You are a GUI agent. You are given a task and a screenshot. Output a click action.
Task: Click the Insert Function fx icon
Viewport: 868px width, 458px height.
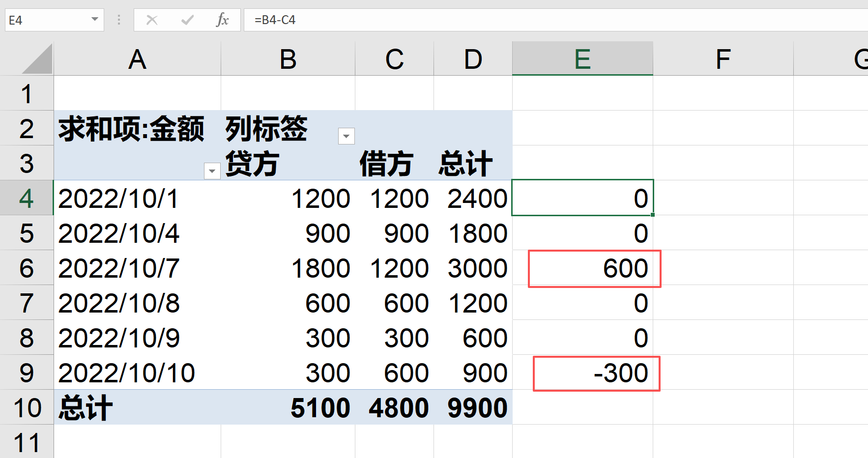224,20
